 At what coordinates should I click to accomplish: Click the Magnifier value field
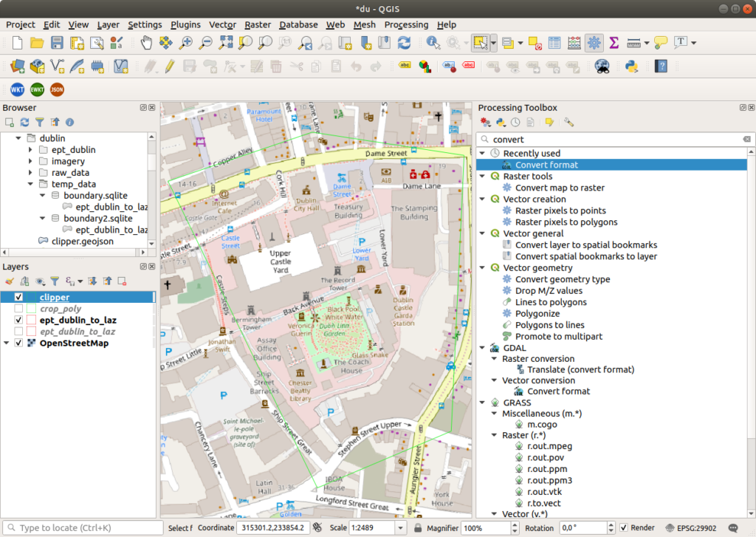(484, 528)
